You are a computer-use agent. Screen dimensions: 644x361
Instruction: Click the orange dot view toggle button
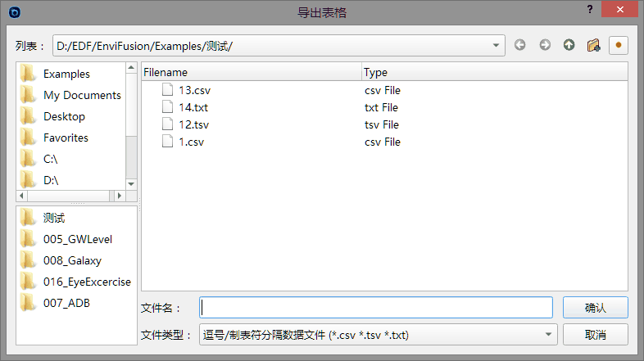(x=619, y=45)
